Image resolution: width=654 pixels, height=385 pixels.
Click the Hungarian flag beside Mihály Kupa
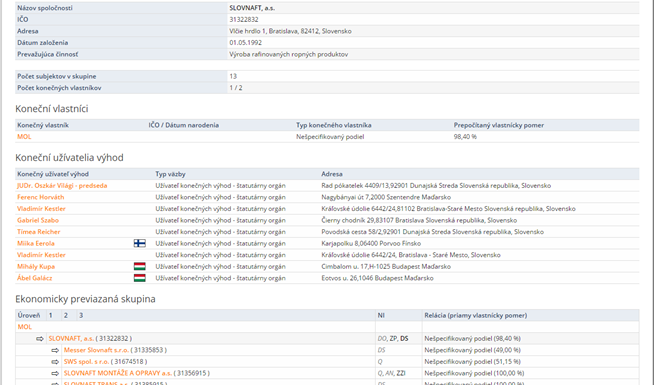[x=140, y=267]
